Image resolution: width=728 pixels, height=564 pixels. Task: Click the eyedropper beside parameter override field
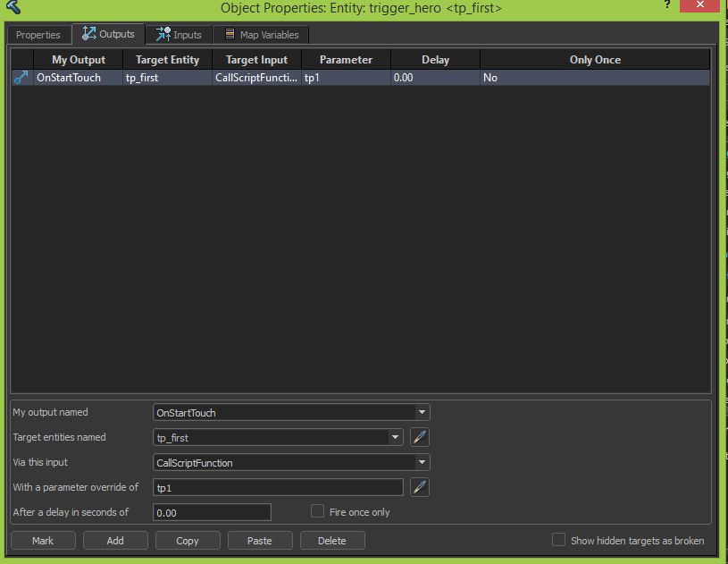pyautogui.click(x=419, y=487)
